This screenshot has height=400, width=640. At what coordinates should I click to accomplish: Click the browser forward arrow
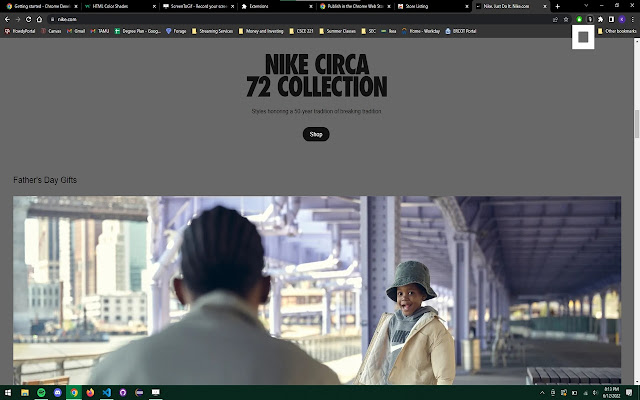point(18,19)
